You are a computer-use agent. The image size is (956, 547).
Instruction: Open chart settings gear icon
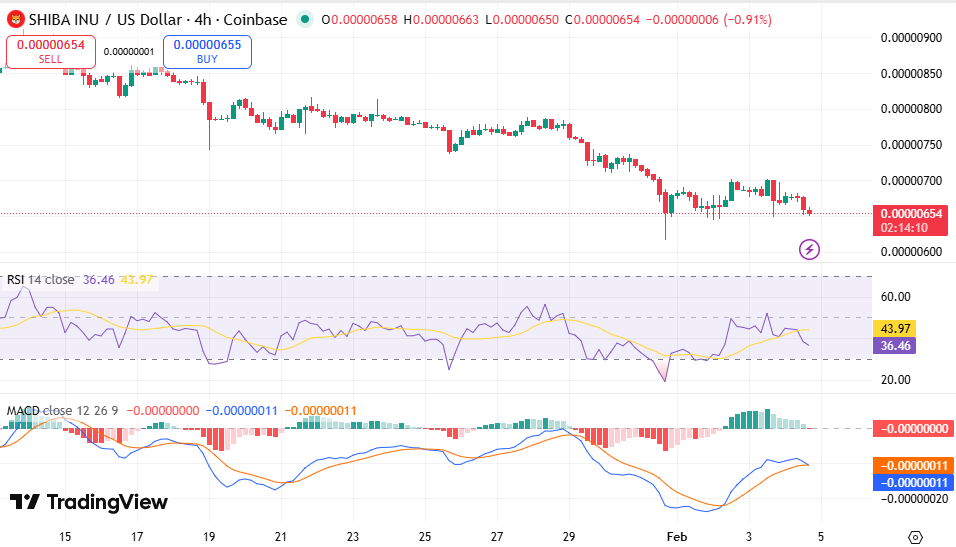click(915, 537)
